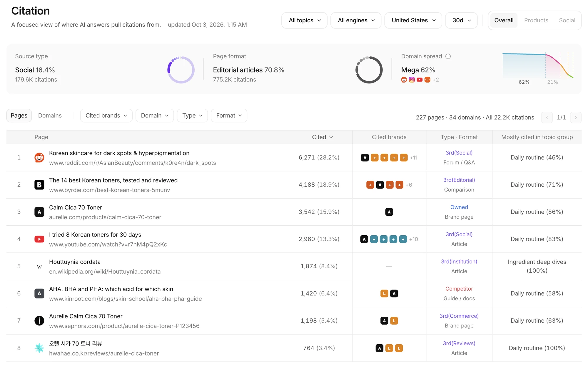Open the Byrdie best Korean toners link
588x369 pixels.
click(109, 190)
